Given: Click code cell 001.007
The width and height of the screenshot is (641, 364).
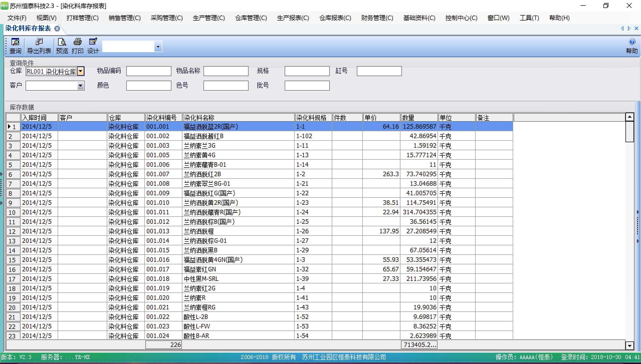Looking at the screenshot, I should tap(163, 174).
